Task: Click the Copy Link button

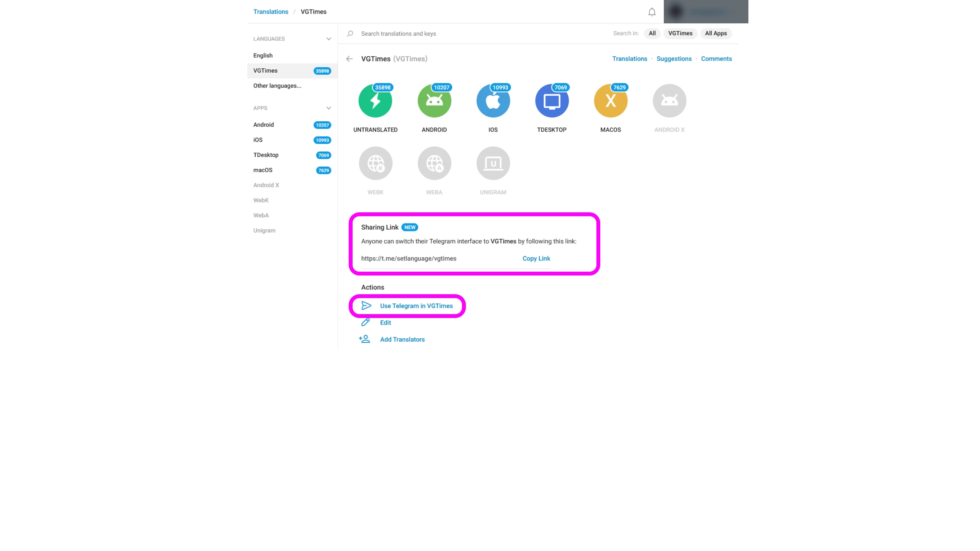Action: [x=536, y=259]
